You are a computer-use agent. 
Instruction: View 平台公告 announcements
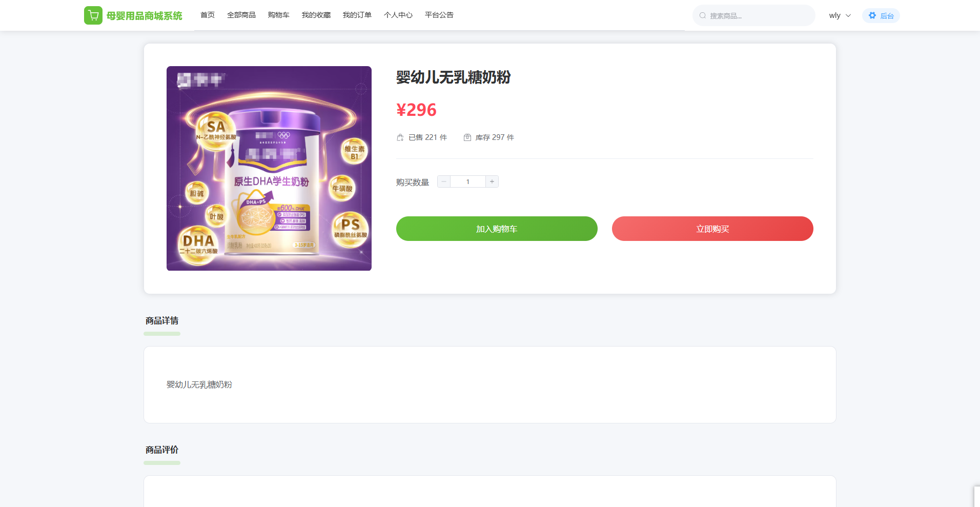tap(439, 15)
